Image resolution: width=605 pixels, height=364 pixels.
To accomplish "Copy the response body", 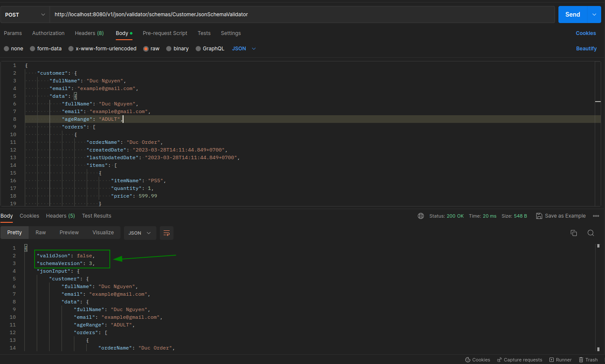I will (x=574, y=233).
